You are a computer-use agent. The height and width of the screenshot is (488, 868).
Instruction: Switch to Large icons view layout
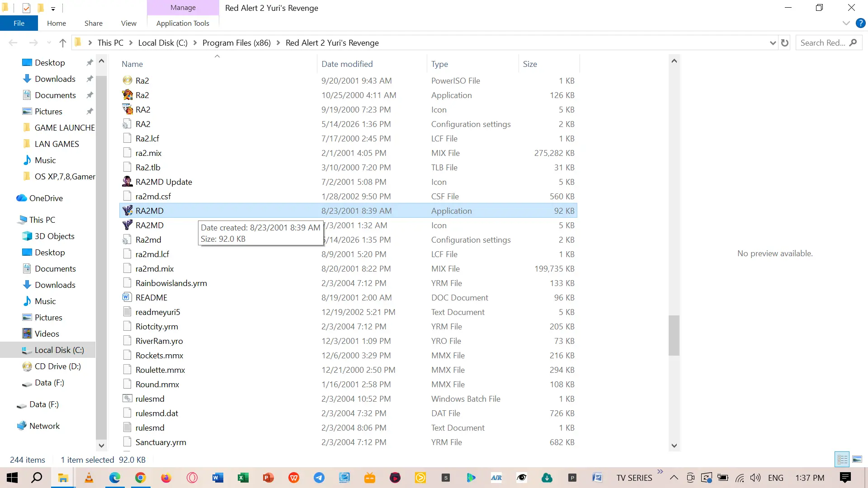[x=857, y=460]
